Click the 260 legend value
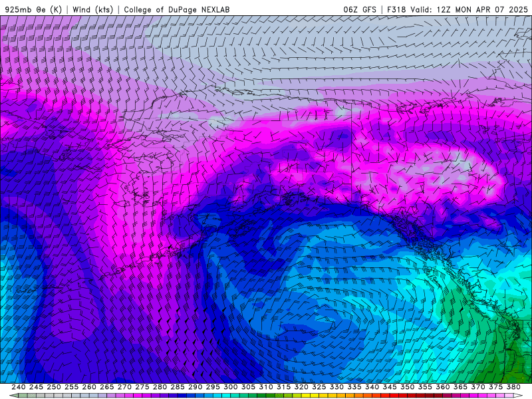The image size is (532, 399). pos(89,387)
